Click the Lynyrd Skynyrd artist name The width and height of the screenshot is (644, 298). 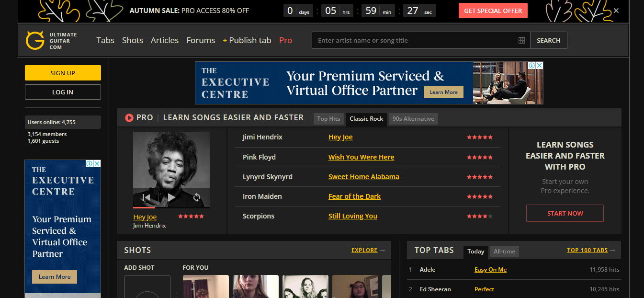pyautogui.click(x=268, y=177)
